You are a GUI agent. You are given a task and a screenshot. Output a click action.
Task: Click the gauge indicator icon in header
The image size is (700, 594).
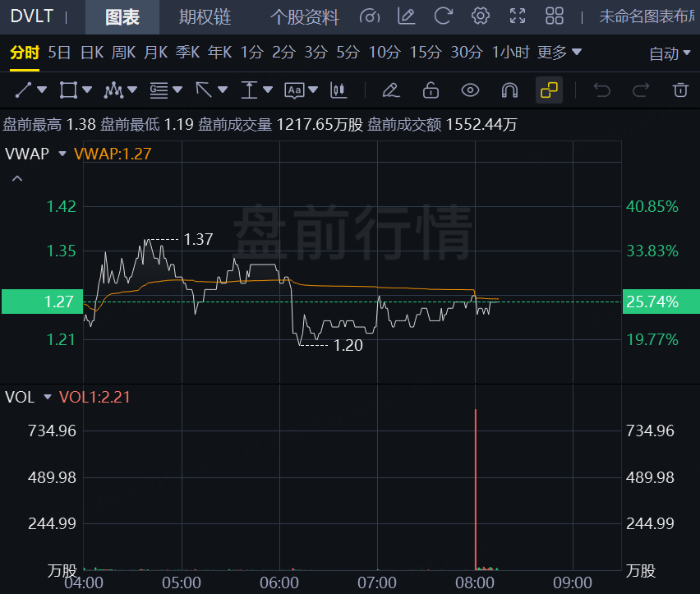click(x=370, y=16)
